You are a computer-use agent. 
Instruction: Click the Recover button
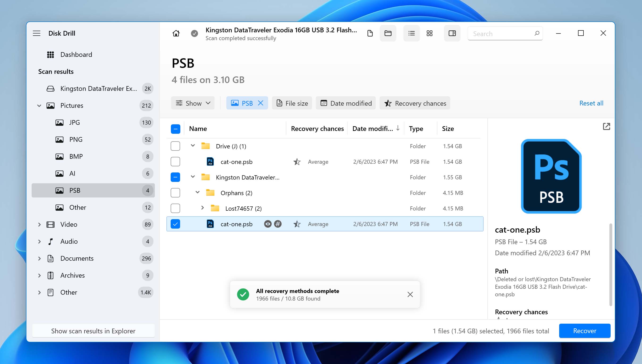(584, 331)
